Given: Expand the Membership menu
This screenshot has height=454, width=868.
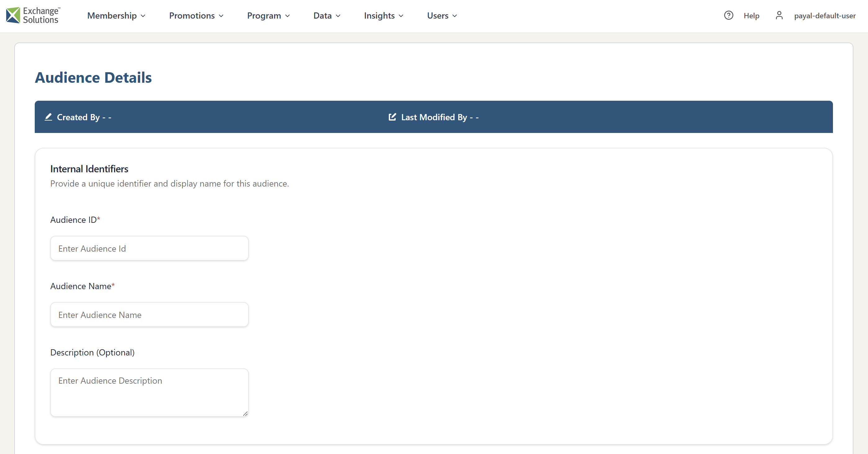Looking at the screenshot, I should click(x=116, y=16).
